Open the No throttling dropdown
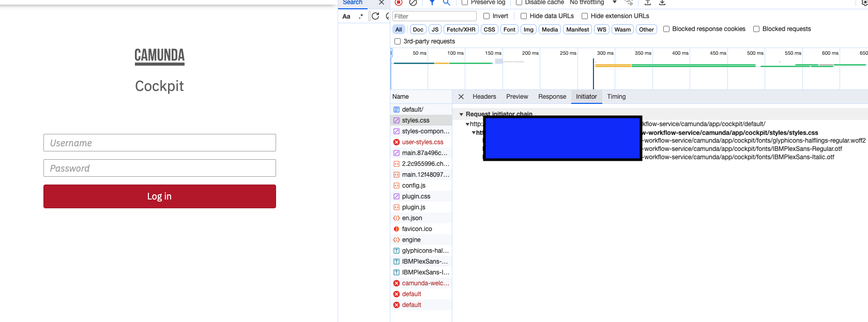The image size is (868, 322). tap(593, 3)
